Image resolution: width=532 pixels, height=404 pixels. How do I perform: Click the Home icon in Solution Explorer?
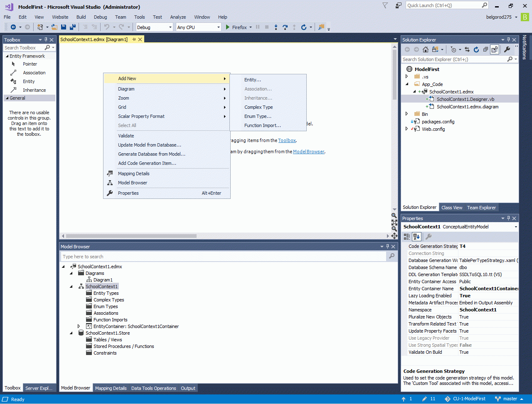tap(426, 49)
